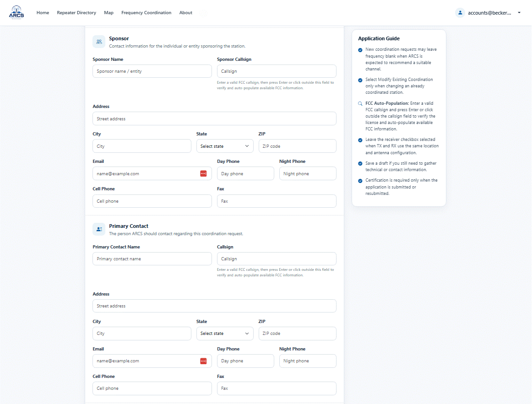Click red password manager icon in Sponsor Email
The image size is (532, 404).
[x=203, y=173]
